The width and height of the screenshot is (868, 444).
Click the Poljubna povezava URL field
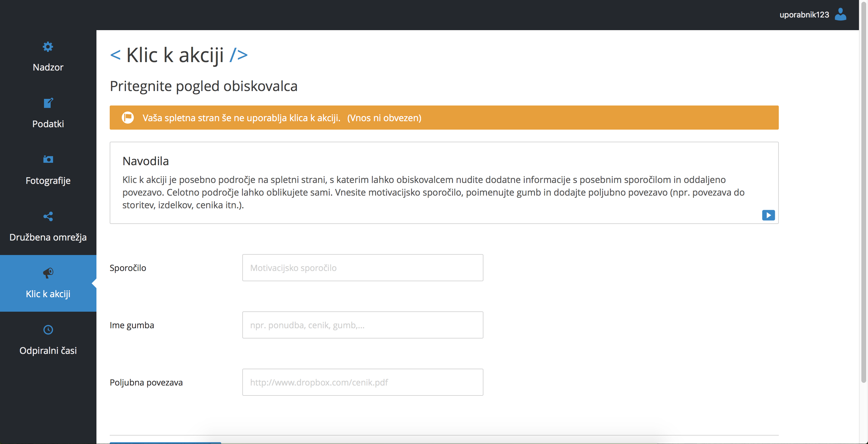pos(363,382)
